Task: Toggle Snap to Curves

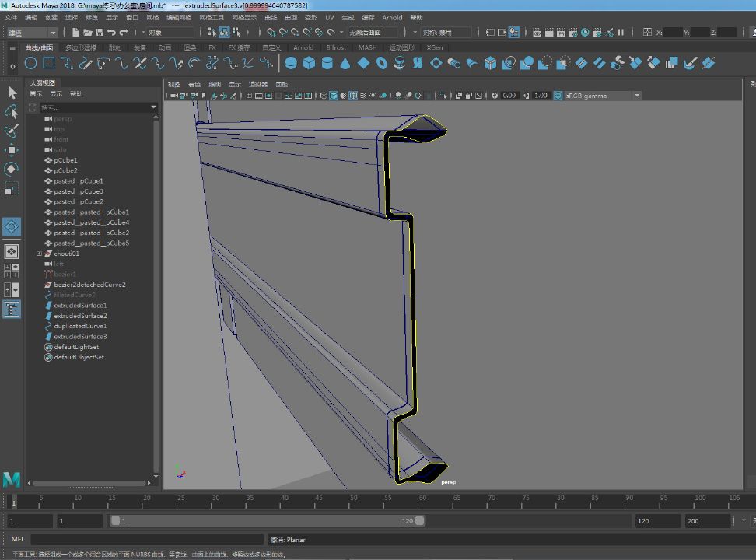Action: (283, 33)
